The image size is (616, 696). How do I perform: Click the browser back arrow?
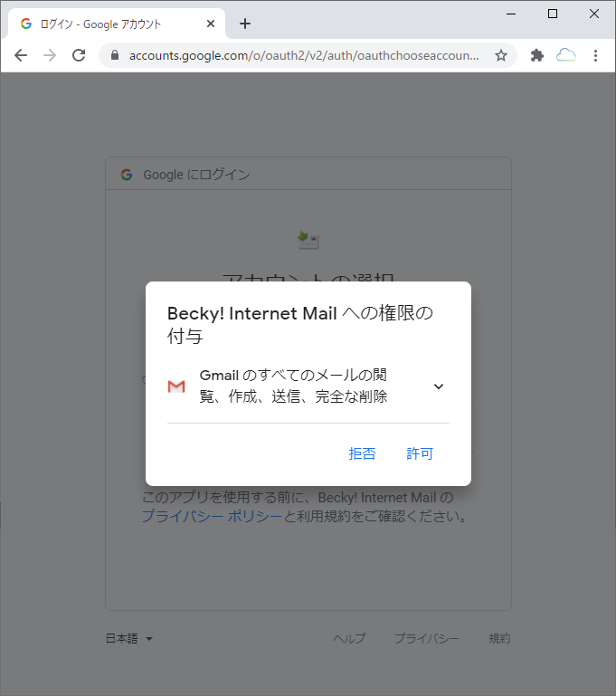coord(21,55)
